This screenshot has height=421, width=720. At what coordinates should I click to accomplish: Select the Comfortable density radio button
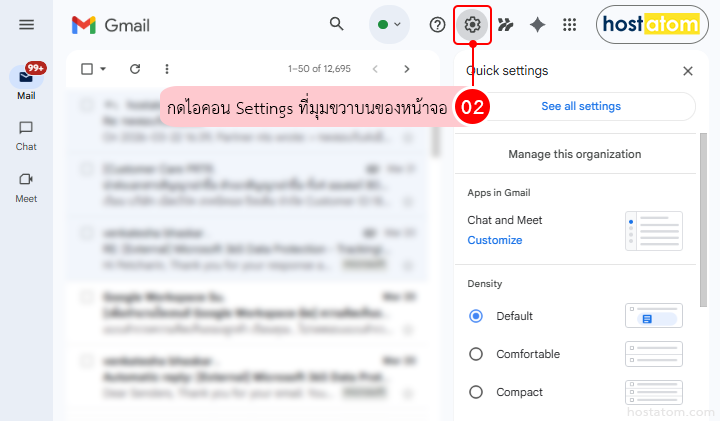[476, 354]
